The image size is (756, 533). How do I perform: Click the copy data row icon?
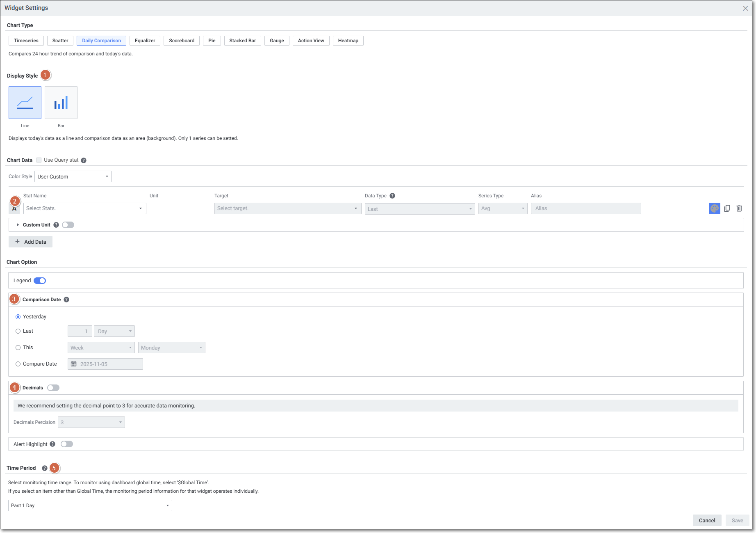point(727,208)
